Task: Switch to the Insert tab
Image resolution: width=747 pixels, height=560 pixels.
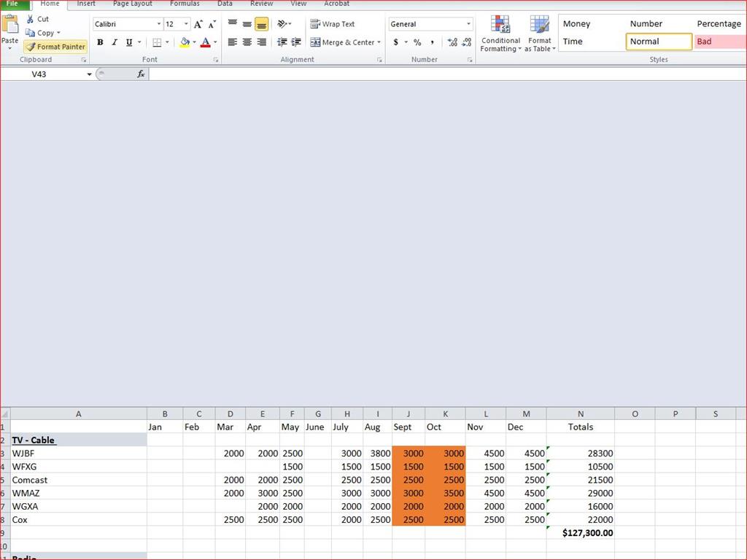Action: pyautogui.click(x=86, y=4)
